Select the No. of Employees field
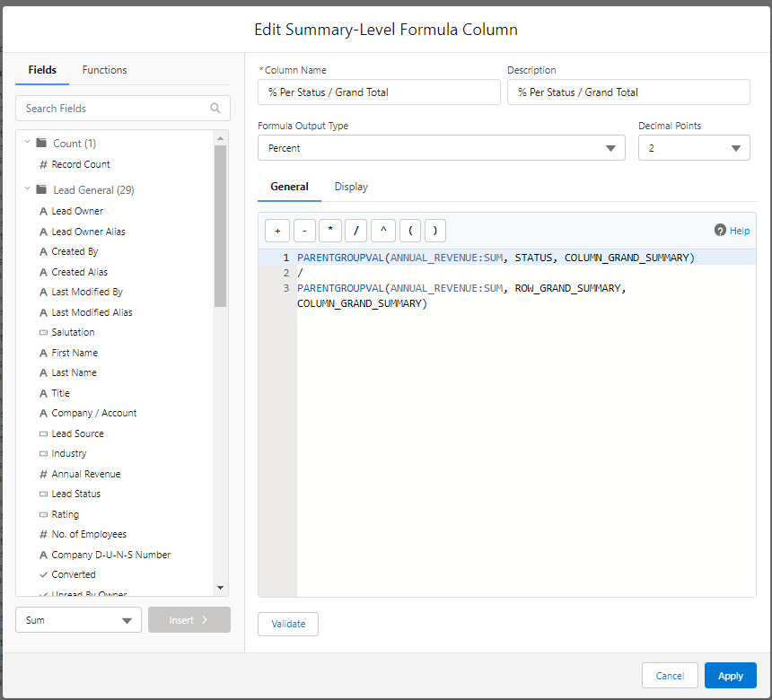Image resolution: width=772 pixels, height=700 pixels. (x=89, y=534)
